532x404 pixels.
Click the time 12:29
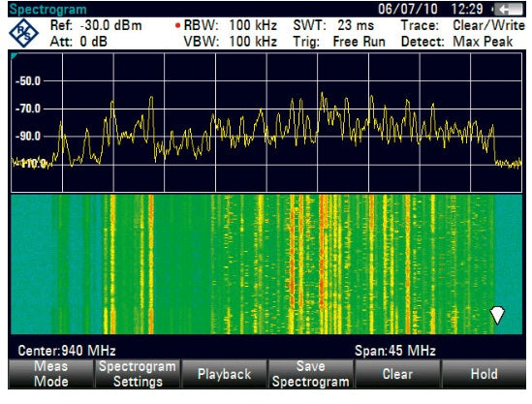pyautogui.click(x=467, y=9)
